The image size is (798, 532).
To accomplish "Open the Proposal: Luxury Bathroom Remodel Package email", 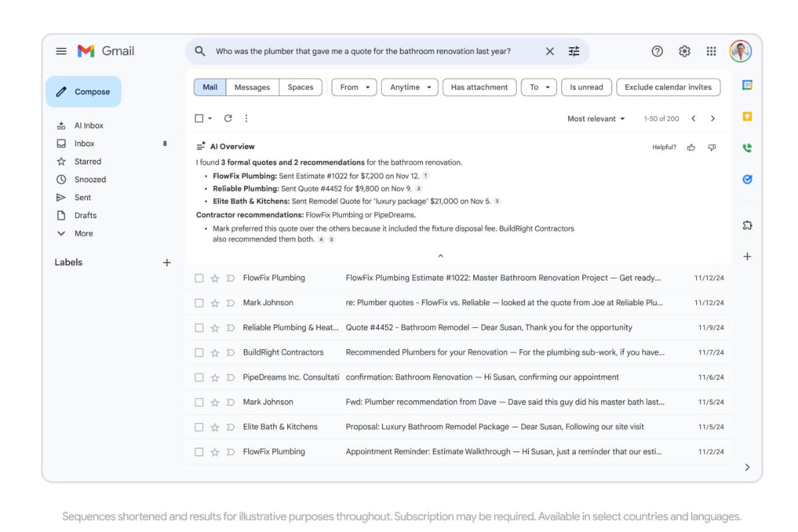I will (458, 427).
